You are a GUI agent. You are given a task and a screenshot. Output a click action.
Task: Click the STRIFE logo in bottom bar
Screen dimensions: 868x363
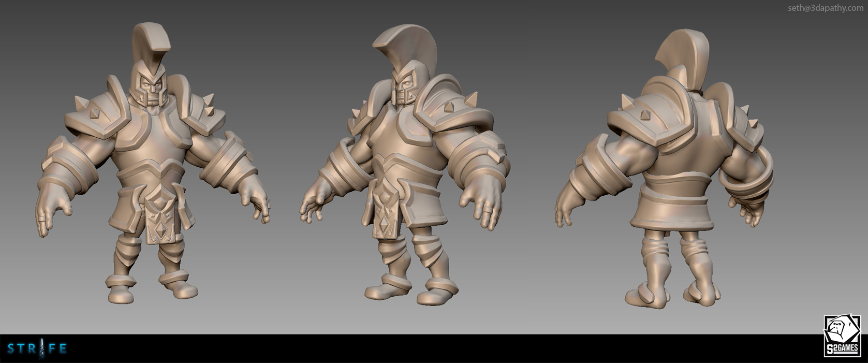(37, 349)
